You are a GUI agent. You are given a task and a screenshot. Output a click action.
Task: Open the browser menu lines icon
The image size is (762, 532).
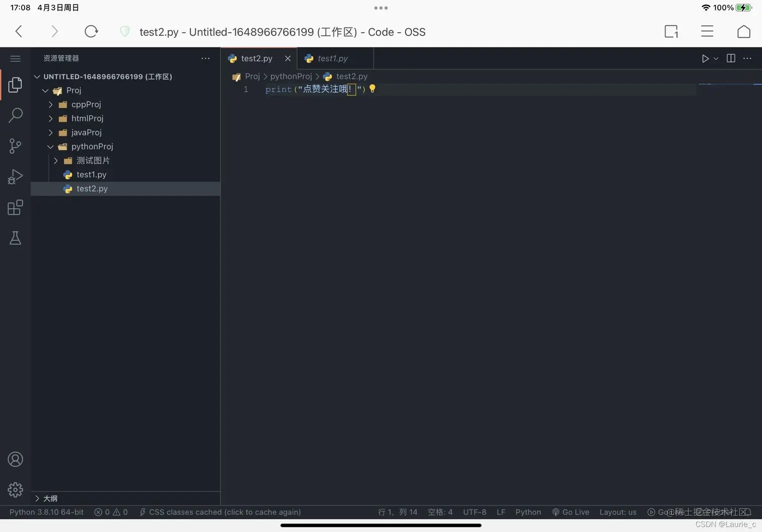point(707,32)
